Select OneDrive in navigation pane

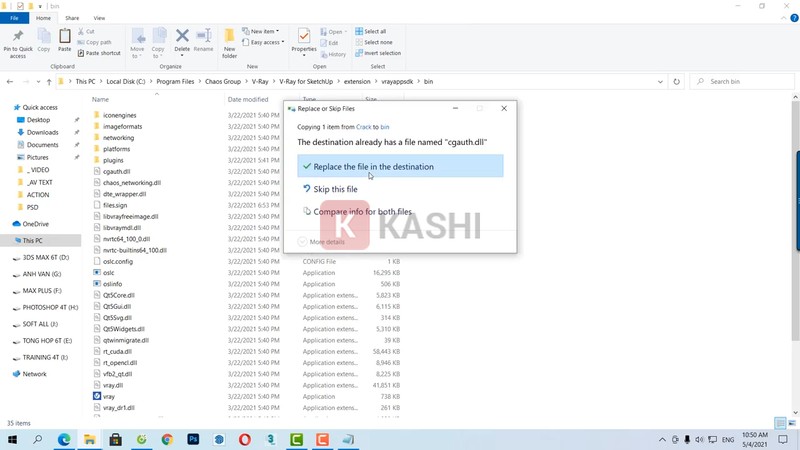pyautogui.click(x=36, y=224)
